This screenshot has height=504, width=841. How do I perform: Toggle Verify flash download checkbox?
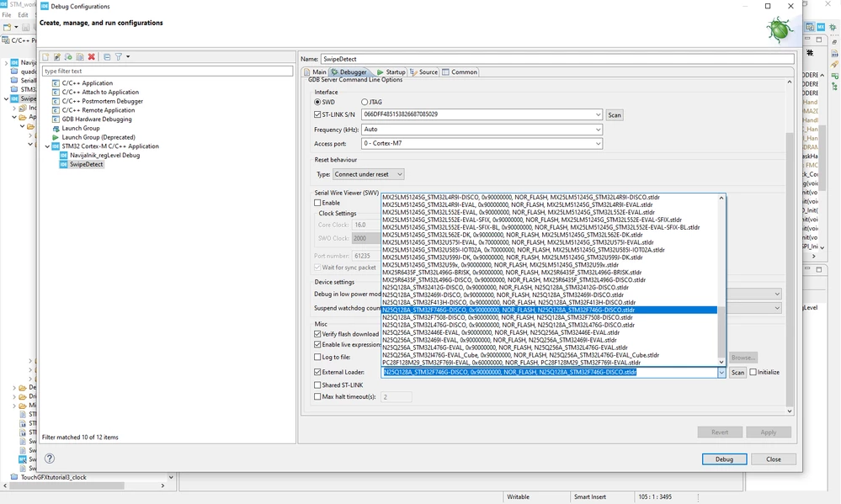pos(317,333)
